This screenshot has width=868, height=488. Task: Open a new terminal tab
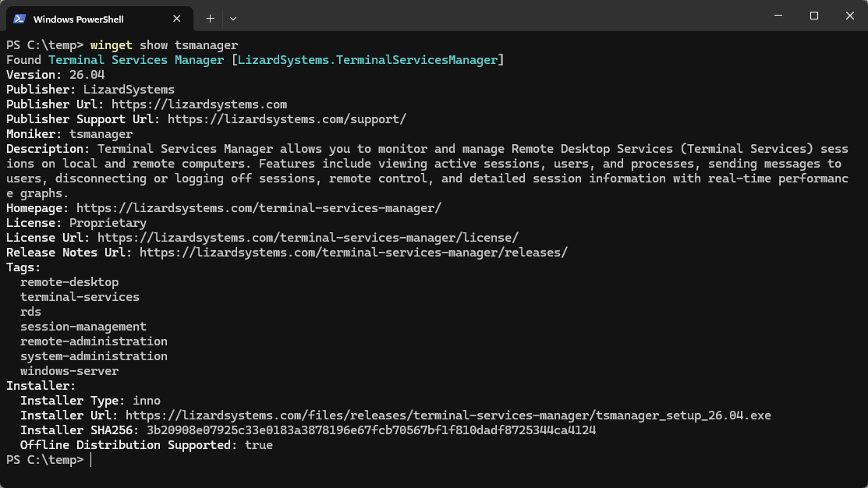[x=210, y=18]
